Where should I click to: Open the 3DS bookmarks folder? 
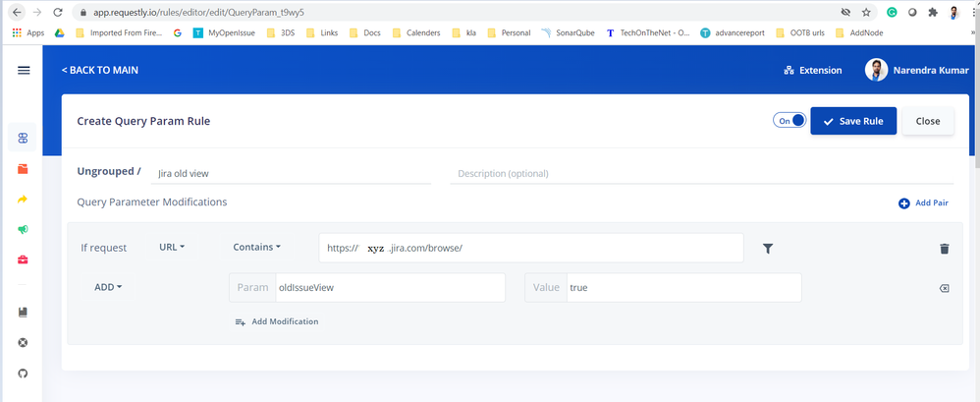pyautogui.click(x=280, y=32)
